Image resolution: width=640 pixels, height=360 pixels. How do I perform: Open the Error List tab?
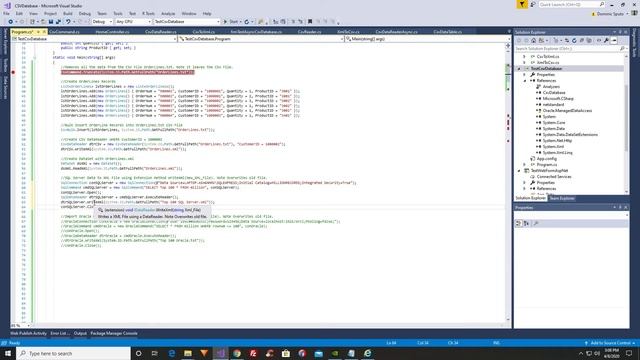[60, 333]
